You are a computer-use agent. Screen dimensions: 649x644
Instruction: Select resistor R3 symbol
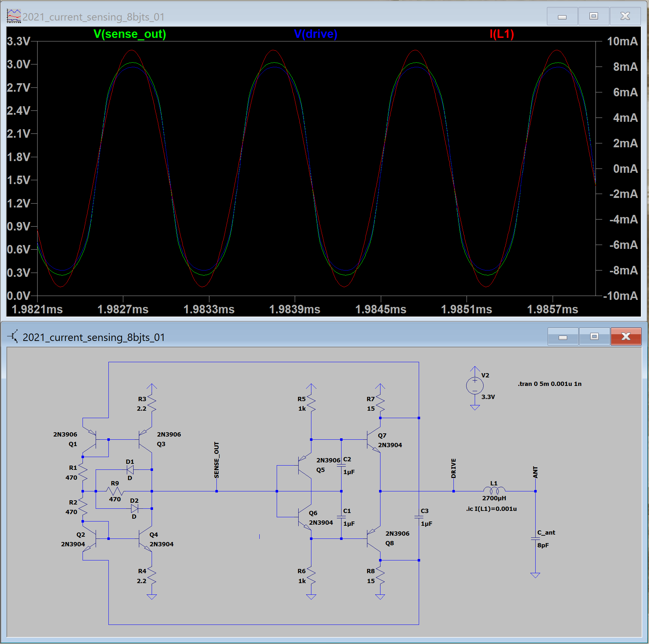152,403
